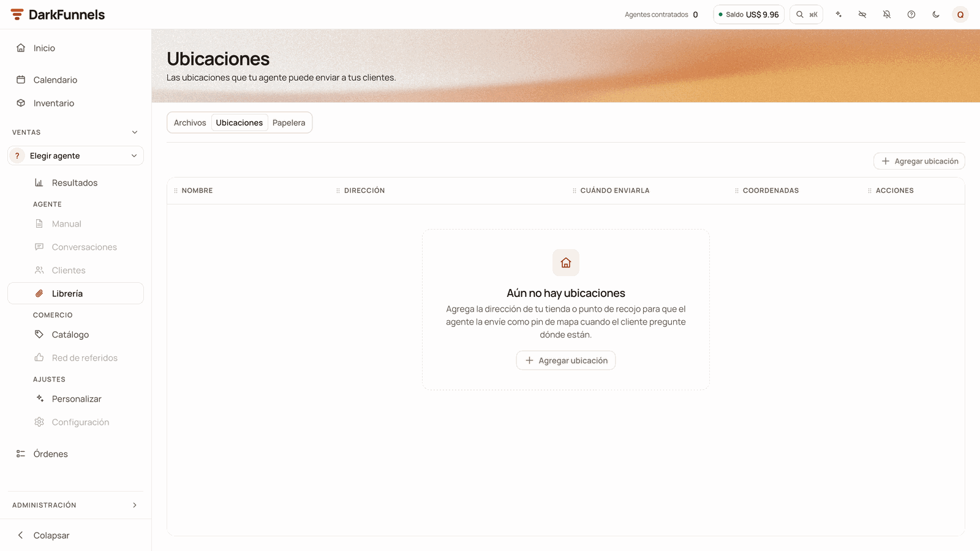Click the Agentes contratados counter
This screenshot has width=980, height=551.
pyautogui.click(x=661, y=15)
